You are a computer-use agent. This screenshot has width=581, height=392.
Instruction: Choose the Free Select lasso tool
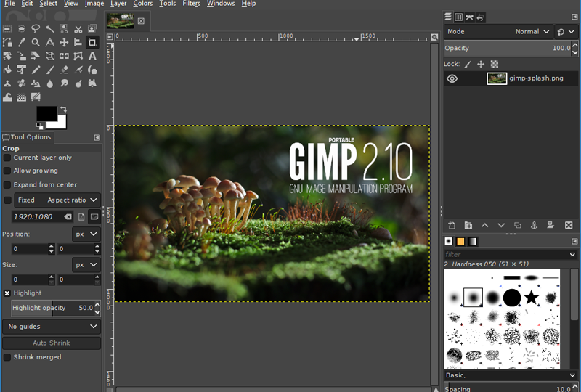click(x=36, y=28)
